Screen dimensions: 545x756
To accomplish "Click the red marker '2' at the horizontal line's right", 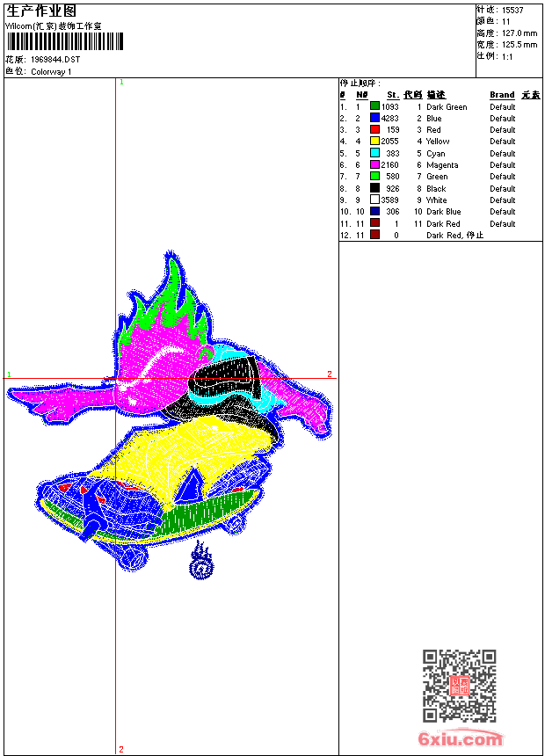I will click(x=330, y=374).
